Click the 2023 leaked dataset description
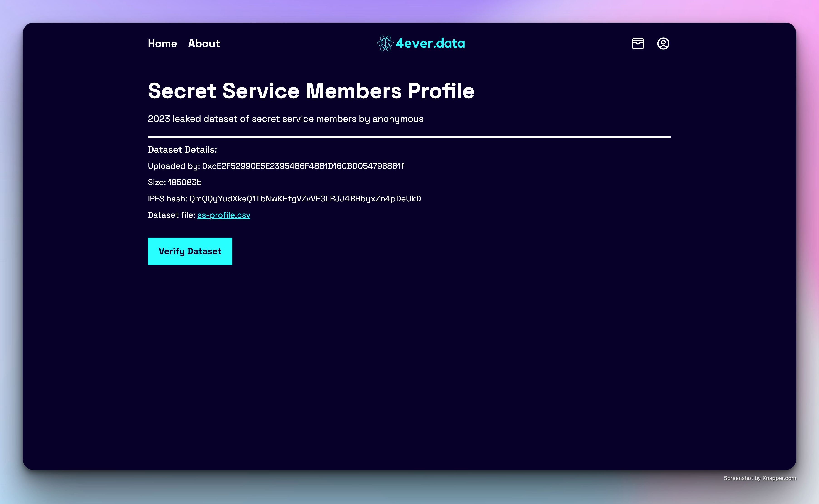Viewport: 819px width, 504px height. tap(286, 119)
